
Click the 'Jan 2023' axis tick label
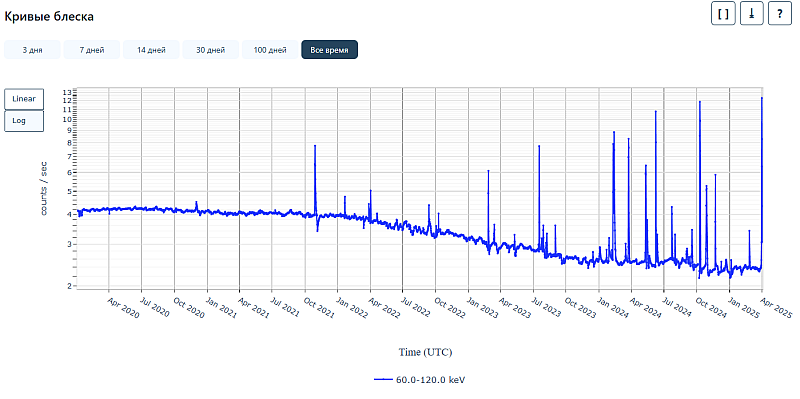click(x=482, y=308)
